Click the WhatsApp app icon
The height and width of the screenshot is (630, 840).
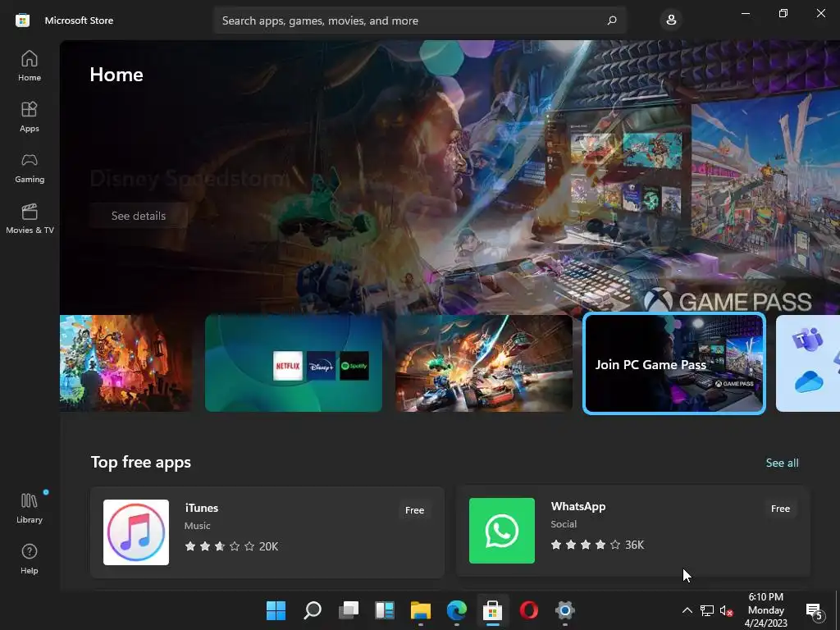click(x=502, y=531)
